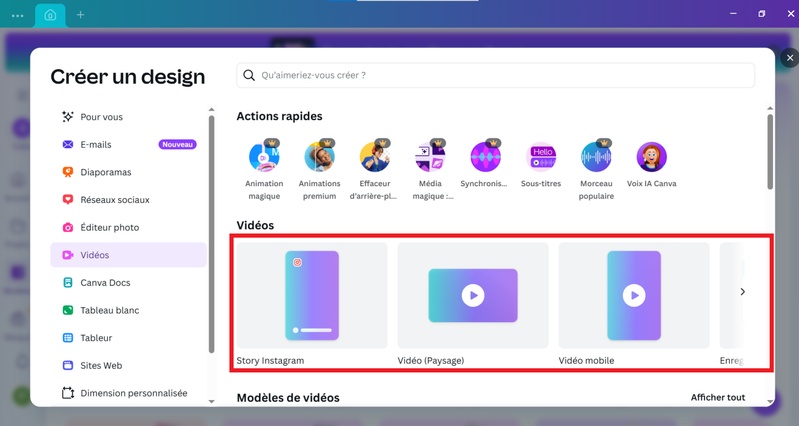Select Tableau blanc category
This screenshot has width=799, height=426.
tap(128, 310)
